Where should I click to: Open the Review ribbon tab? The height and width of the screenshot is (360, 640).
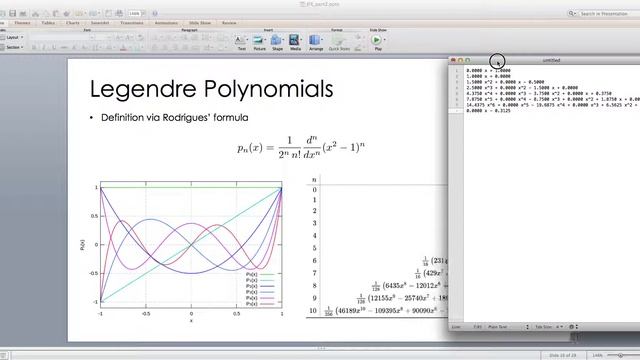click(x=229, y=23)
